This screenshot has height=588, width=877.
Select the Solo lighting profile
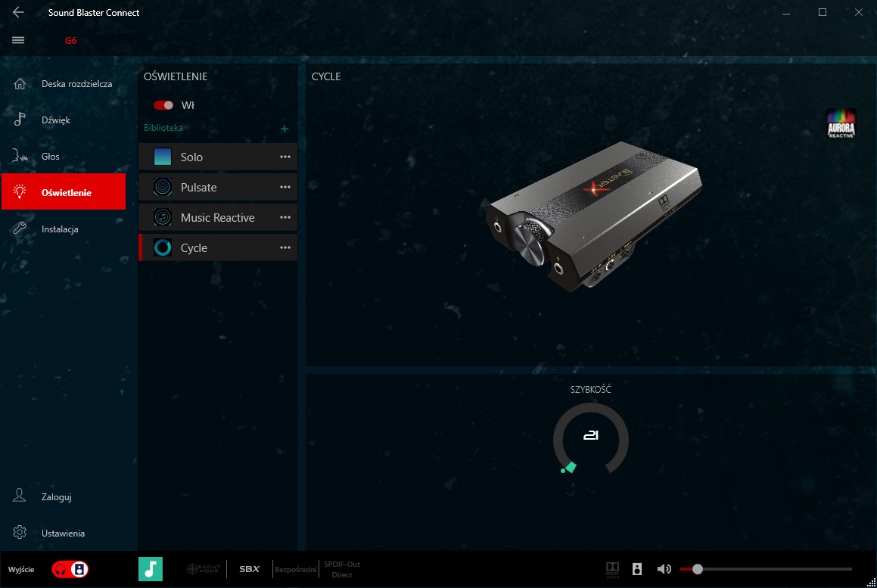pyautogui.click(x=218, y=157)
